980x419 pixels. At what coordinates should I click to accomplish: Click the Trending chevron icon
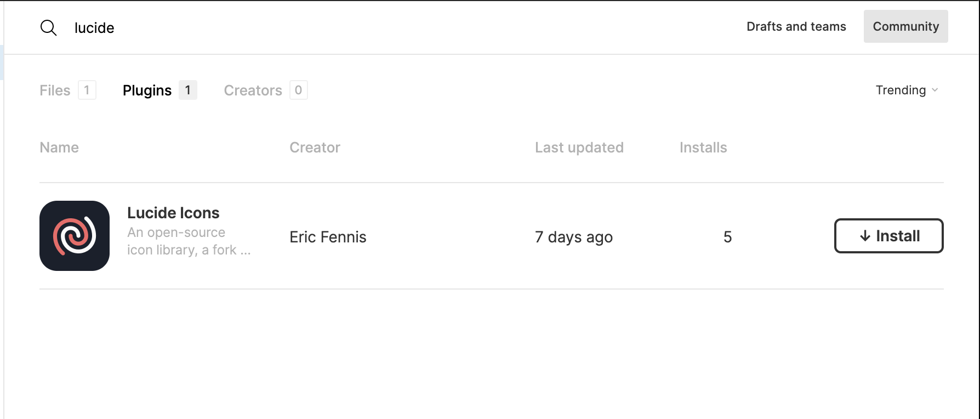(935, 90)
